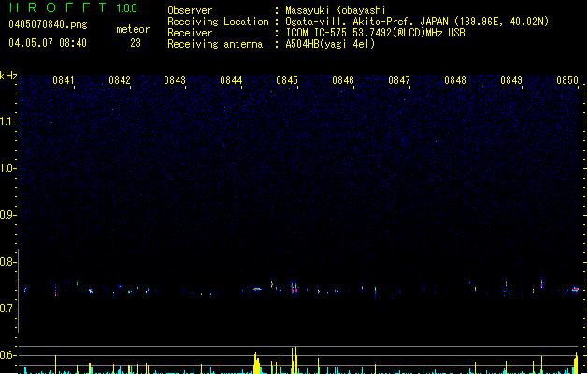This screenshot has width=588, height=374.
Task: Click the 0.9 kHz axis label
Action: click(x=8, y=215)
